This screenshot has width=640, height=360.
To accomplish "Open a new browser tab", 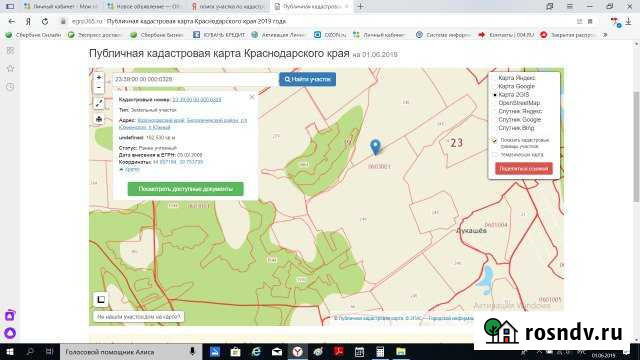I will (x=360, y=6).
